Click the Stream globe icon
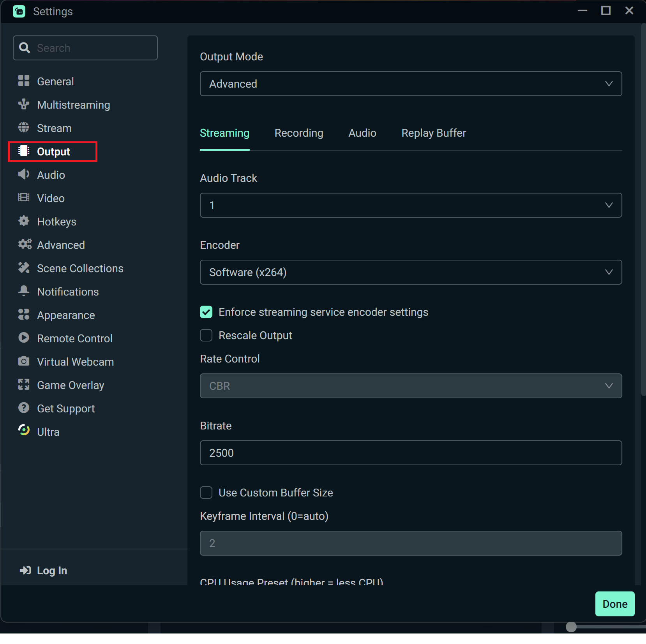646x644 pixels. 24,127
